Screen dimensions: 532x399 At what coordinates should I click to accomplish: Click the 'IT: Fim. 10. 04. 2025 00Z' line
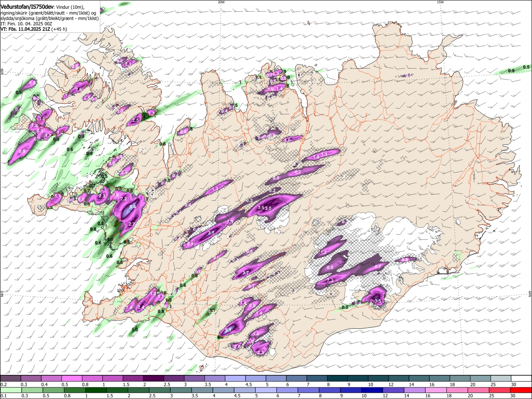(x=26, y=24)
